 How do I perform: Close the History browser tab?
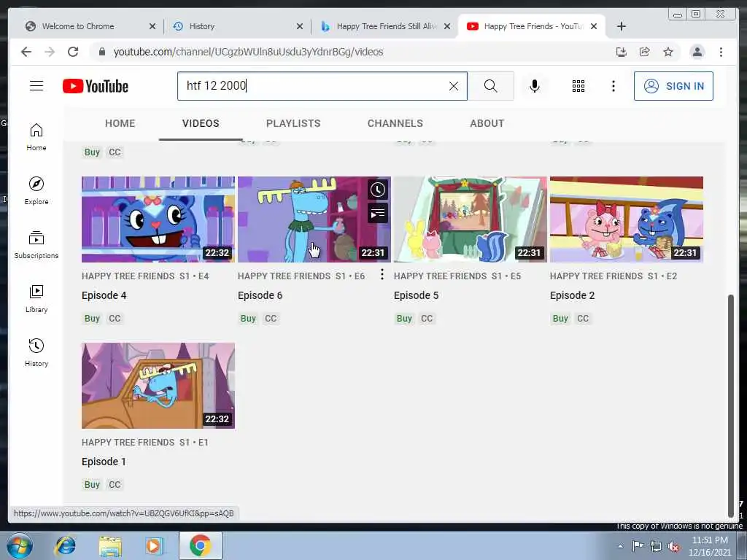point(300,26)
